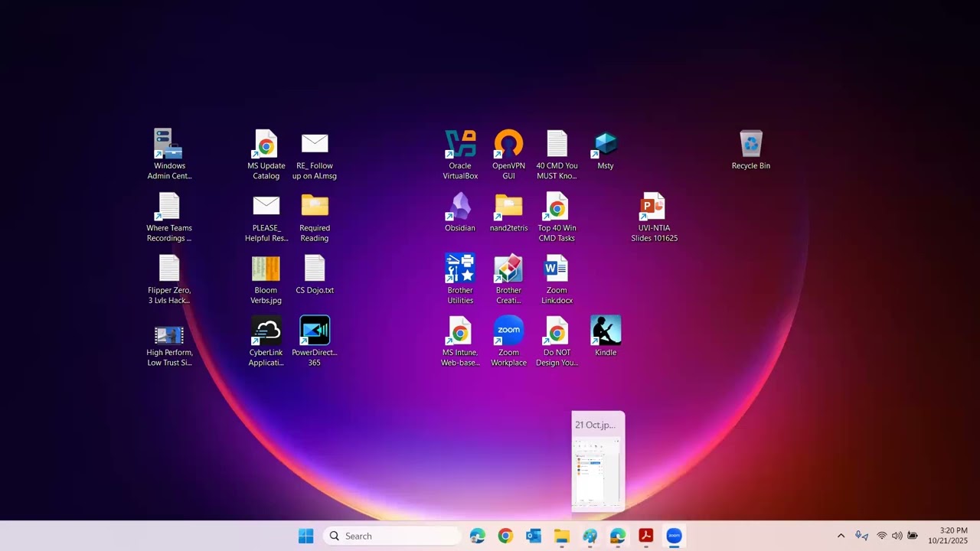The height and width of the screenshot is (551, 980).
Task: Select the UVI-NTIA Slides 101625 PowerPoint file
Action: (654, 217)
